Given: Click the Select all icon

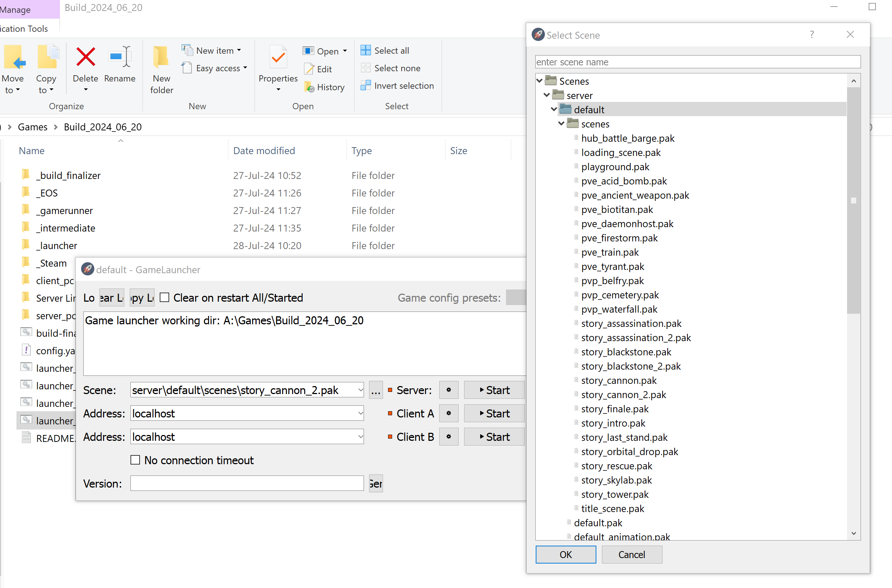Looking at the screenshot, I should pos(365,50).
